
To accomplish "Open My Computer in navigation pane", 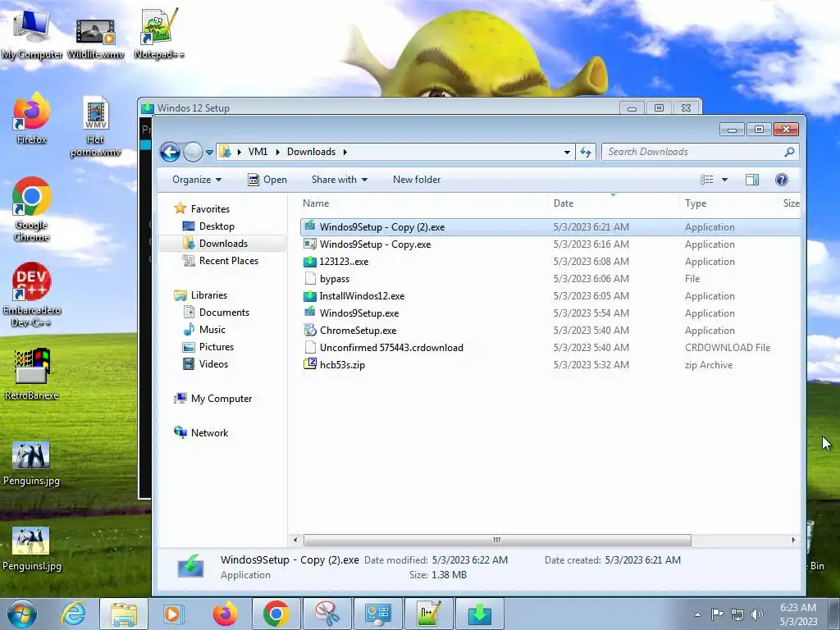I will pos(221,399).
